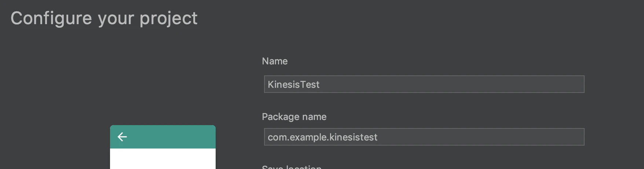Focus the Name text field
644x169 pixels.
(x=424, y=84)
